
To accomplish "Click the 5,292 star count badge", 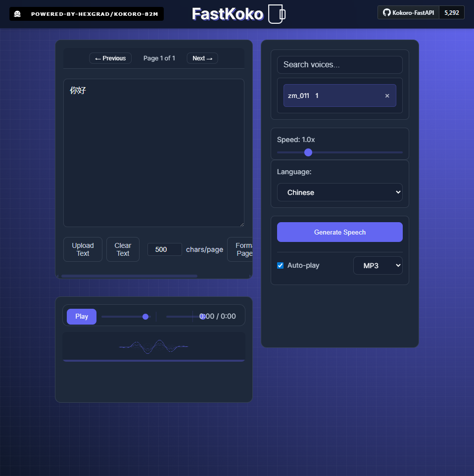I will tap(452, 13).
